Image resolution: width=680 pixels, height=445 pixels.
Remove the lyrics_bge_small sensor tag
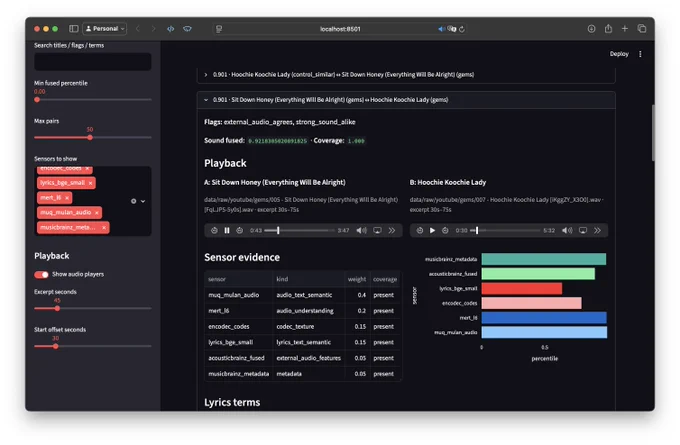[90, 183]
